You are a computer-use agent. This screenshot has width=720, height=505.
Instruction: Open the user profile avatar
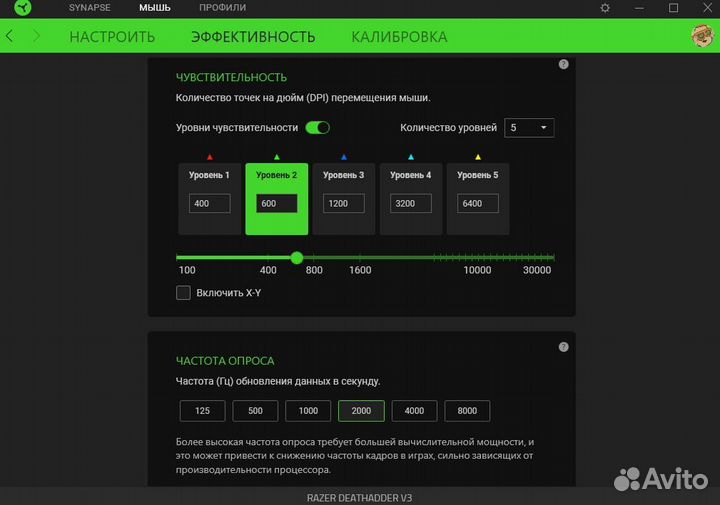click(x=702, y=36)
